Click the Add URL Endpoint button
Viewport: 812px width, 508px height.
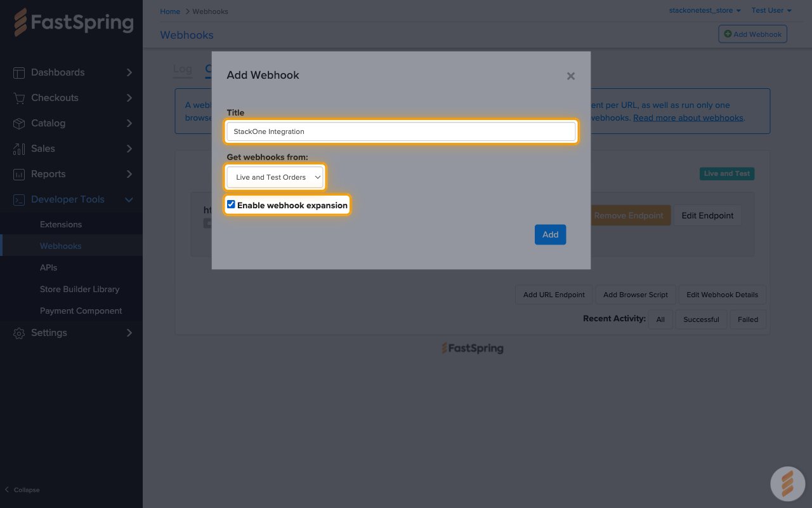pyautogui.click(x=554, y=295)
